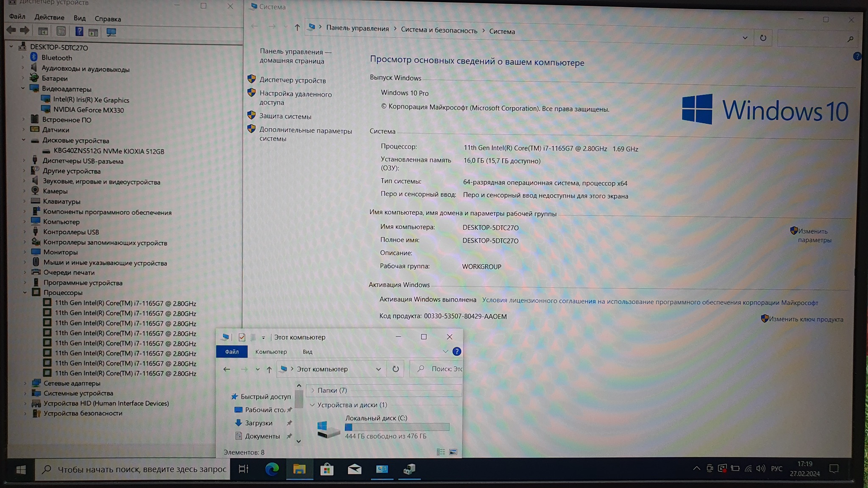This screenshot has width=868, height=488.
Task: Click the blue help icon in Explorer ribbon
Action: tap(456, 352)
